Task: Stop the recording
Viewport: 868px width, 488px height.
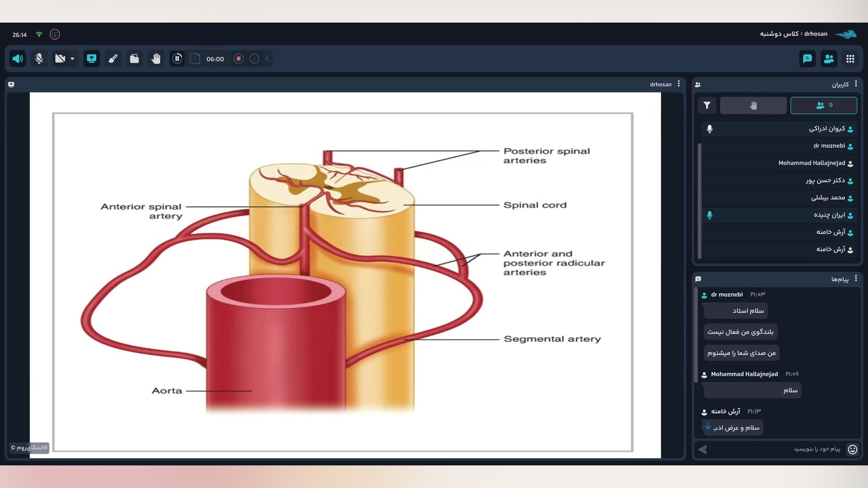Action: point(239,59)
